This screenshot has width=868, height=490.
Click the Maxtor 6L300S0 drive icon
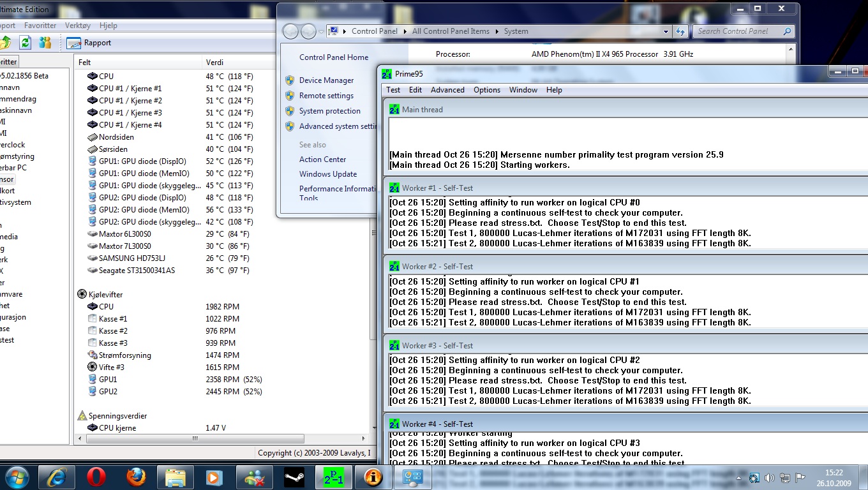click(x=93, y=234)
